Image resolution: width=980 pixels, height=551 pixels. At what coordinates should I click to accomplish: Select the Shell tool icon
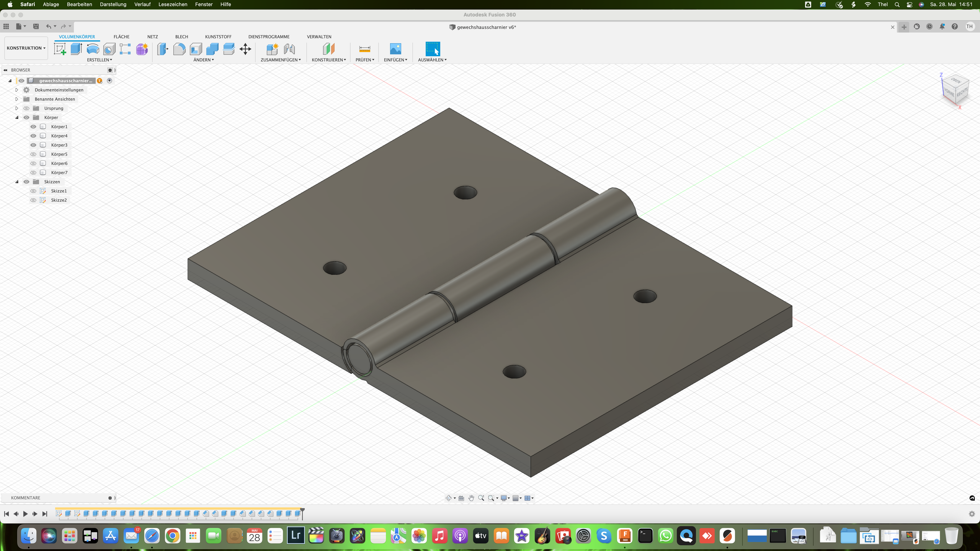[196, 49]
